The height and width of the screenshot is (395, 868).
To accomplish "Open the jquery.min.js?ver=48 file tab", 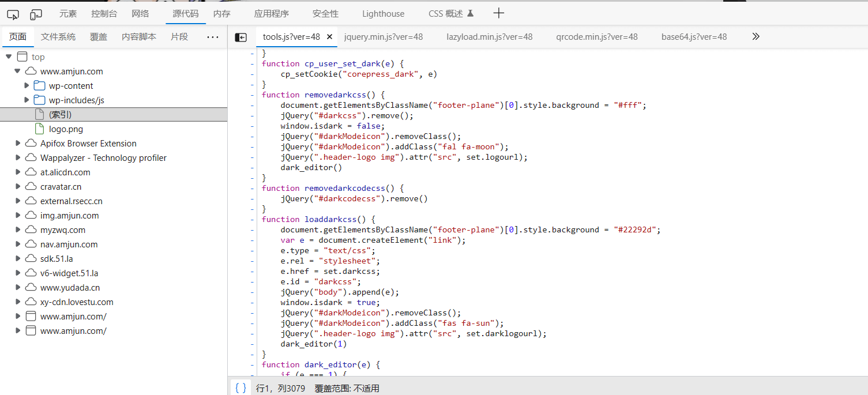I will pyautogui.click(x=383, y=36).
